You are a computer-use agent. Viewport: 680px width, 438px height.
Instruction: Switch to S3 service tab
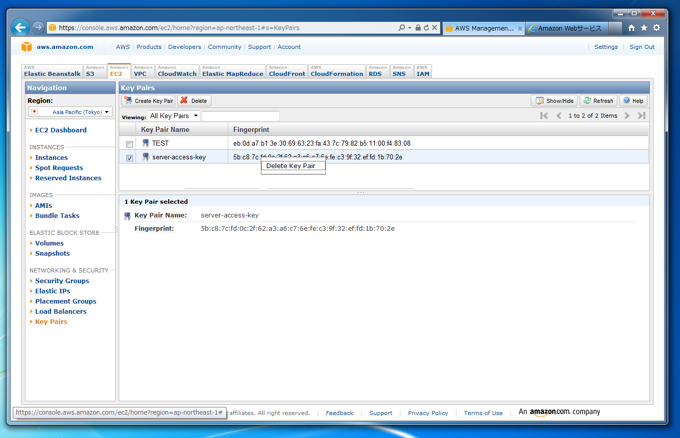tap(95, 71)
